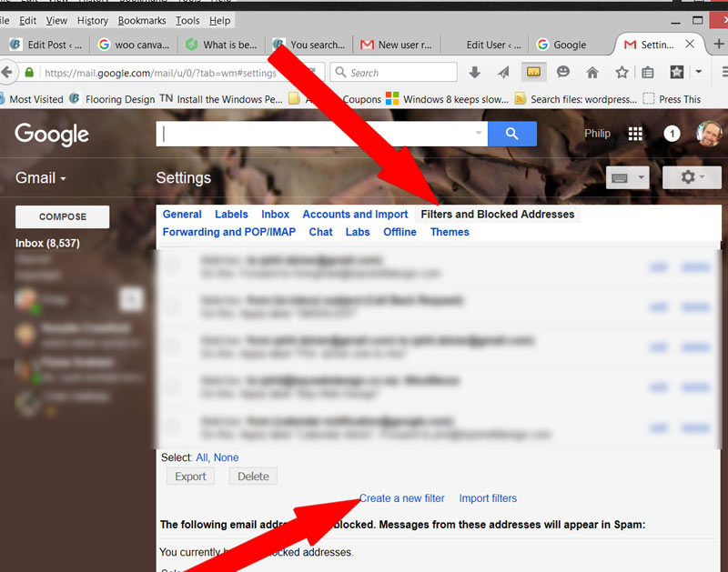View the notifications count badge
Screen dimensions: 728x572
[672, 134]
